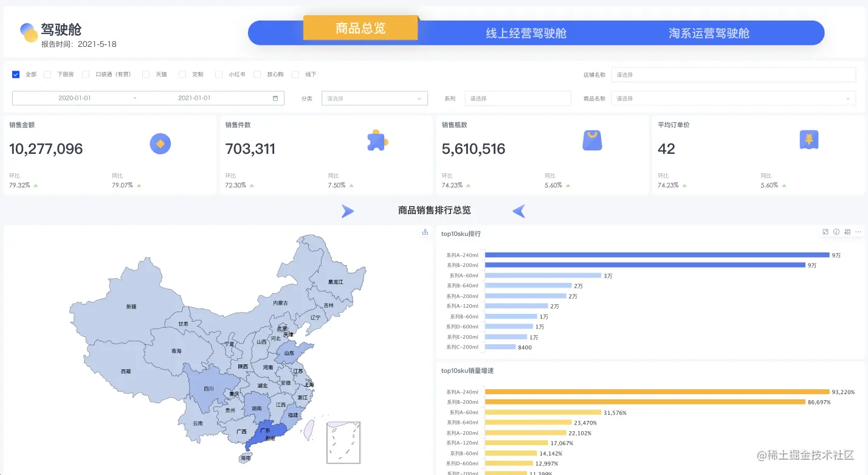Click the 31,576% bar in top10sku销量增速
The height and width of the screenshot is (475, 868).
(x=543, y=412)
